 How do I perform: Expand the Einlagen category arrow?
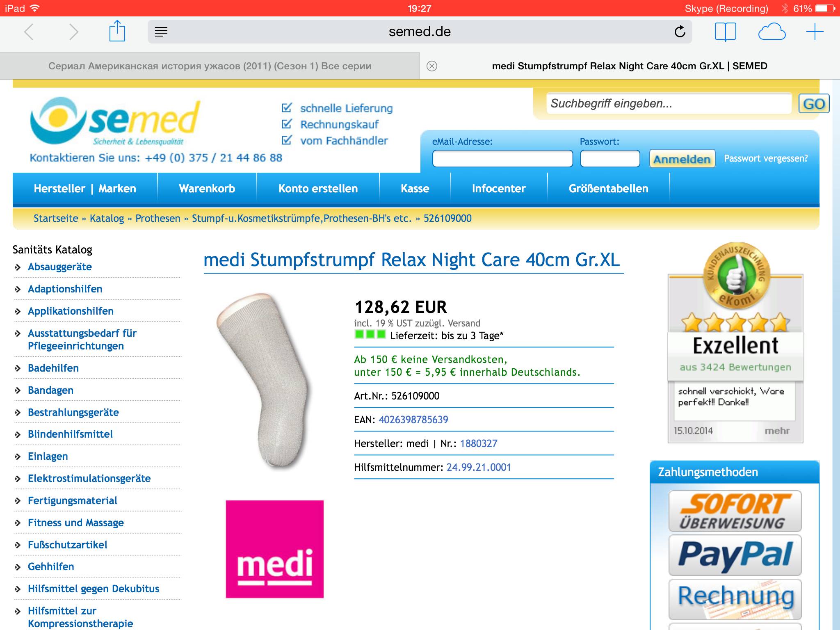point(18,457)
